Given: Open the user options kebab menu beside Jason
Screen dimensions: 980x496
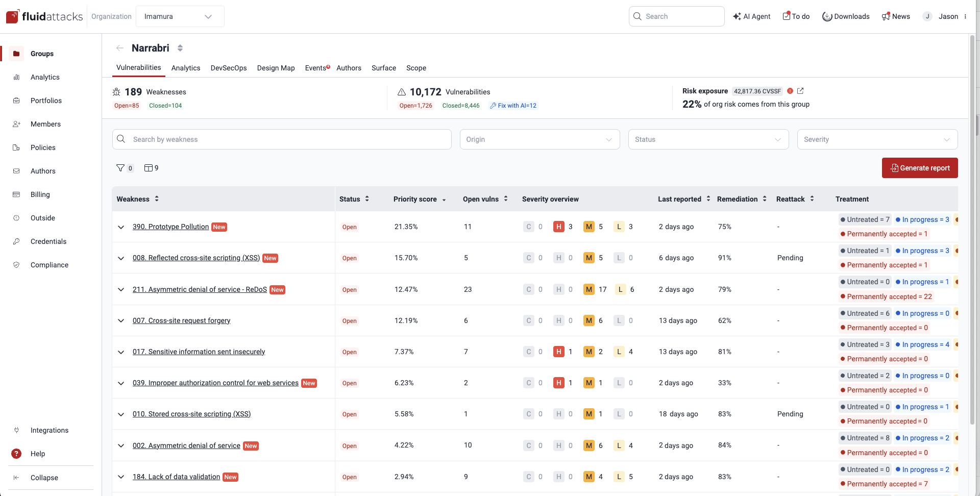Looking at the screenshot, I should tap(965, 16).
